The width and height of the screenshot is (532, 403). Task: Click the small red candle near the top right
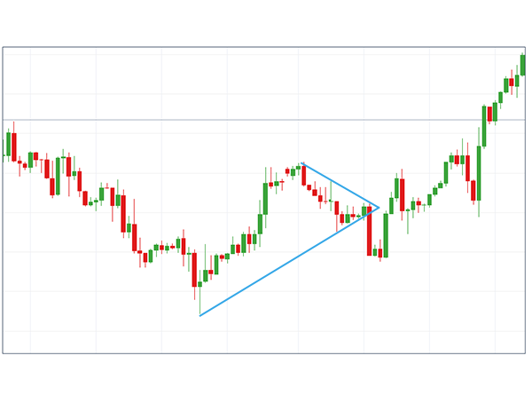pyautogui.click(x=512, y=82)
